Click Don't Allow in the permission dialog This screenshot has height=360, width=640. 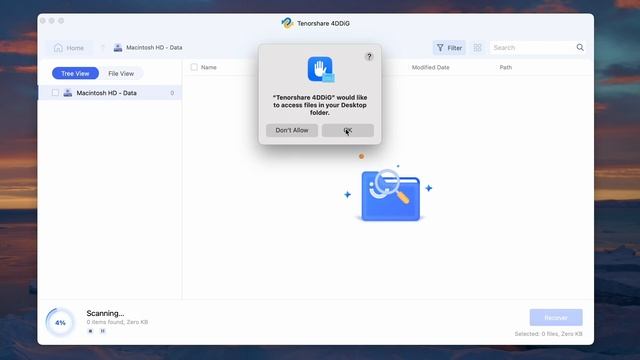(292, 130)
